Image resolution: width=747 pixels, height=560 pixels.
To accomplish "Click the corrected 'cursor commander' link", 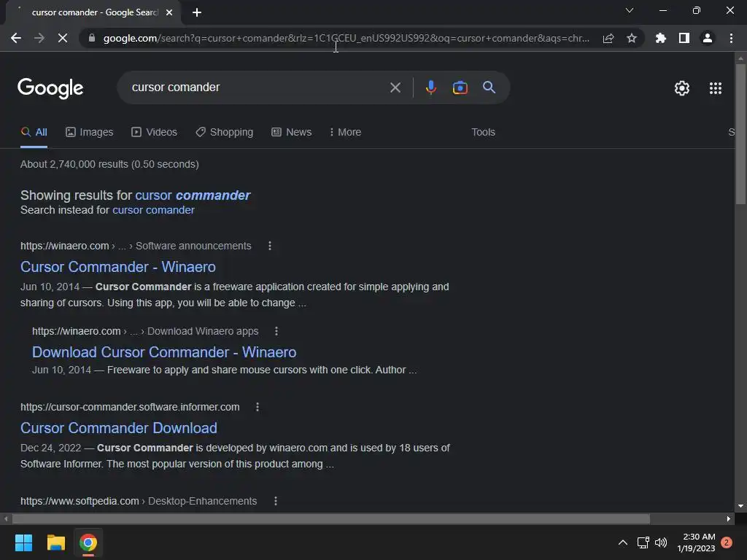I will pyautogui.click(x=193, y=195).
